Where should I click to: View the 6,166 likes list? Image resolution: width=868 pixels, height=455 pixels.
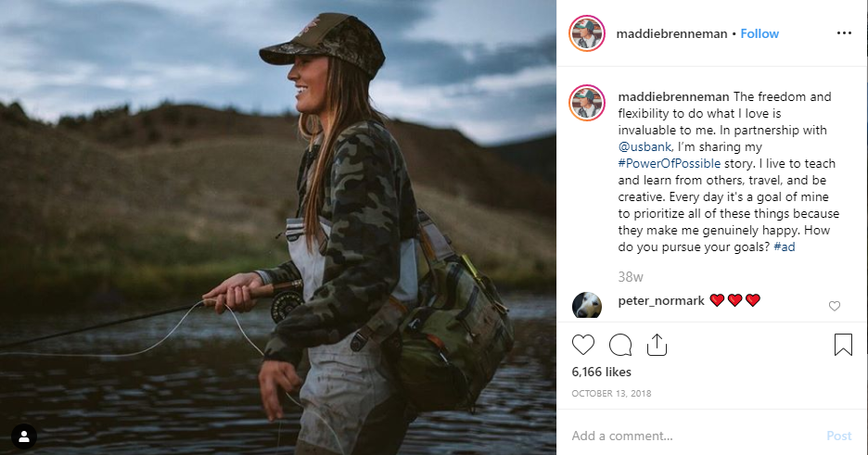click(x=601, y=373)
